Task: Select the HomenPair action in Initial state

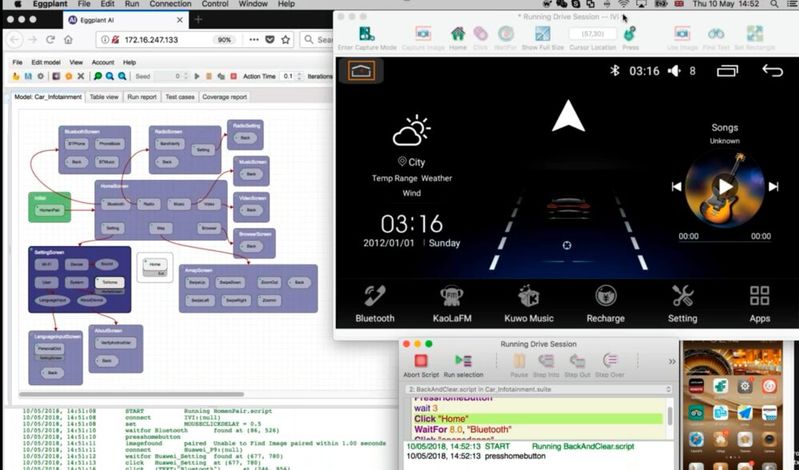Action: [x=49, y=210]
